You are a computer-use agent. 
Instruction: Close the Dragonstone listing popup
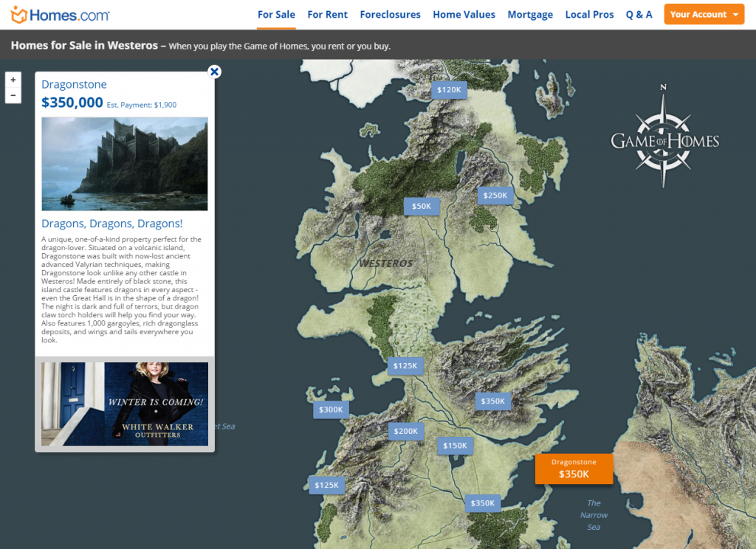(x=214, y=72)
